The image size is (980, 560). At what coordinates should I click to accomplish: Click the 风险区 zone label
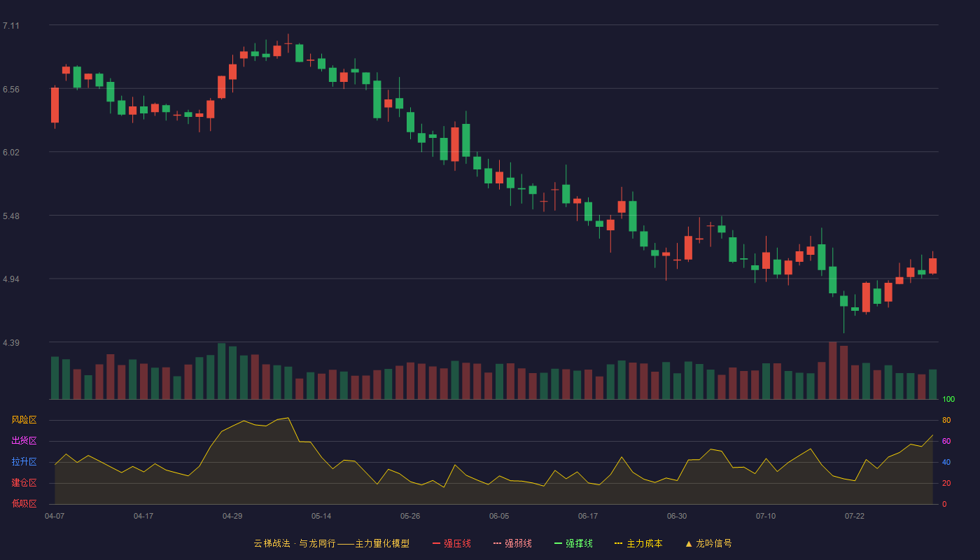tap(24, 420)
